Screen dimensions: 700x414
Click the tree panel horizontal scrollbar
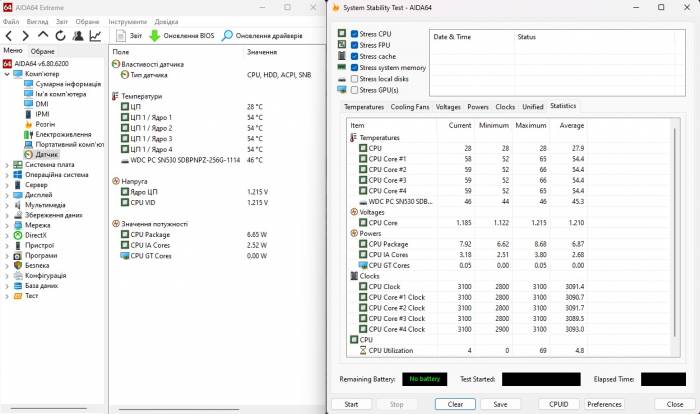pyautogui.click(x=48, y=408)
